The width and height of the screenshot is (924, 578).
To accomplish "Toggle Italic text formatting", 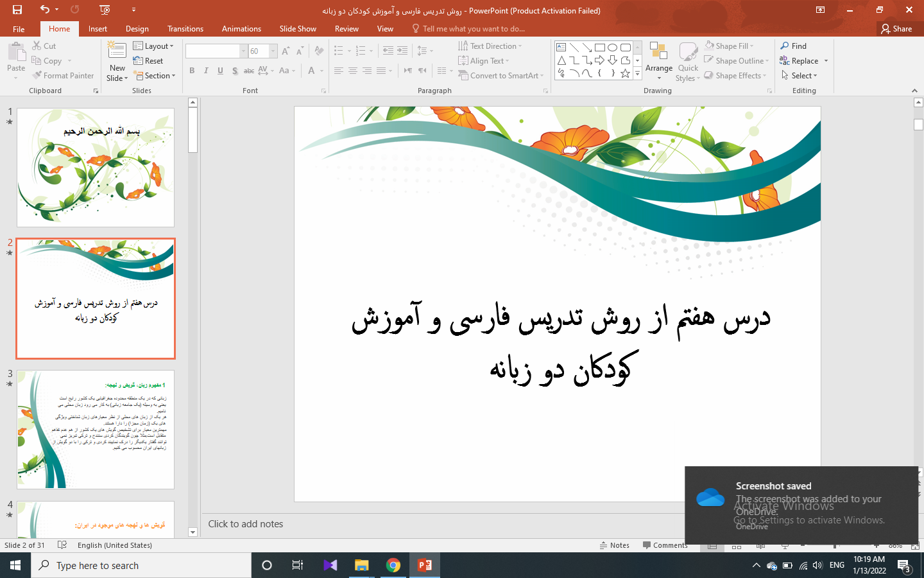I will 206,71.
